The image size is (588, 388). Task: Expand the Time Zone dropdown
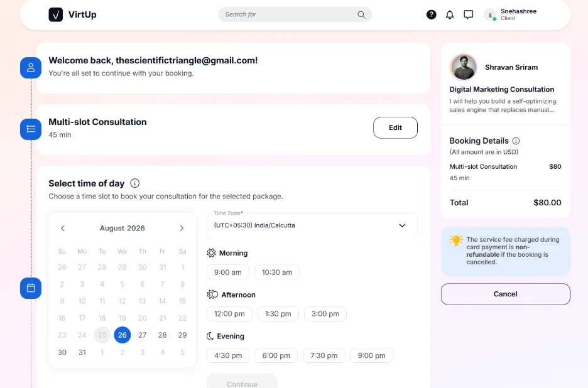pos(312,225)
